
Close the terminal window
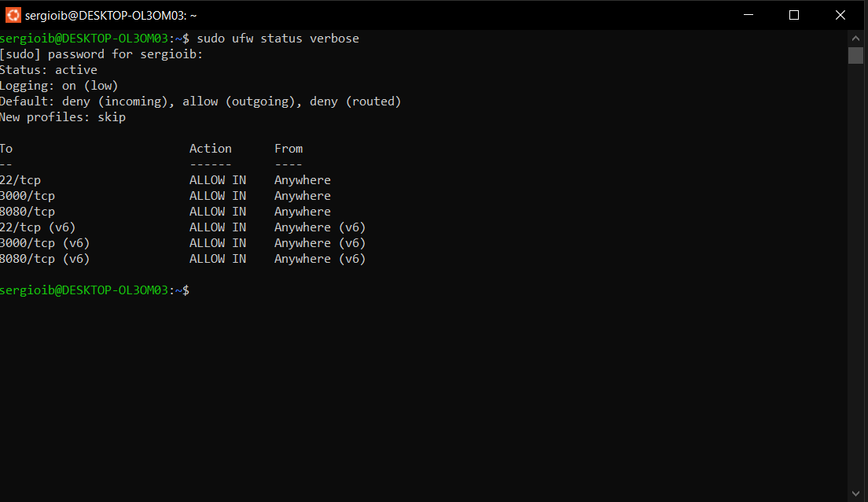point(840,15)
